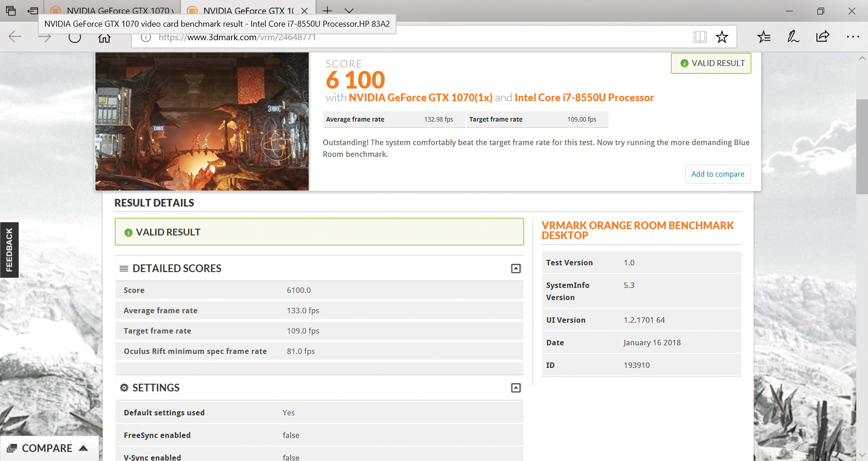The image size is (868, 461).
Task: Open a new tab with plus icon
Action: (x=327, y=11)
